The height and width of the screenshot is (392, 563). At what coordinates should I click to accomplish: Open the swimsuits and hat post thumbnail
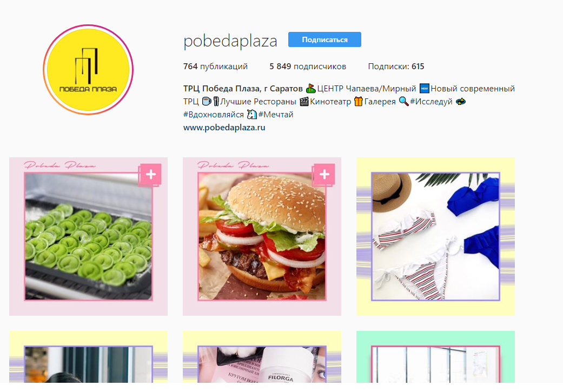(435, 237)
